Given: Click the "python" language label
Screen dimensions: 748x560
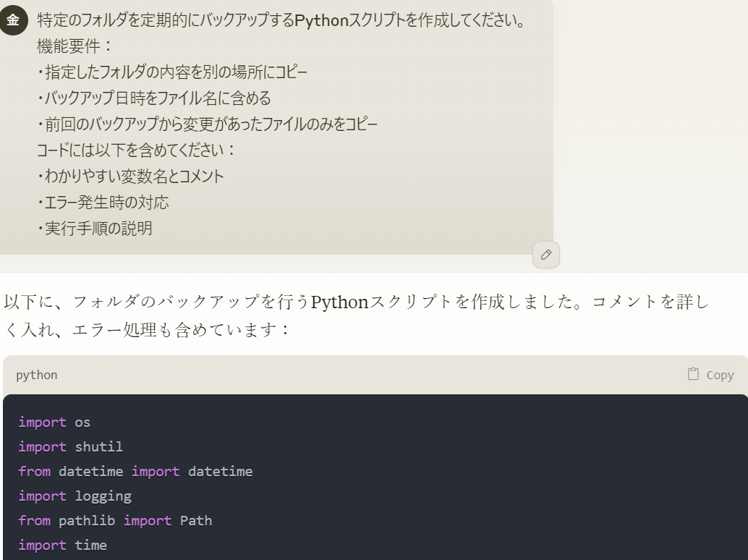Looking at the screenshot, I should pos(36,375).
